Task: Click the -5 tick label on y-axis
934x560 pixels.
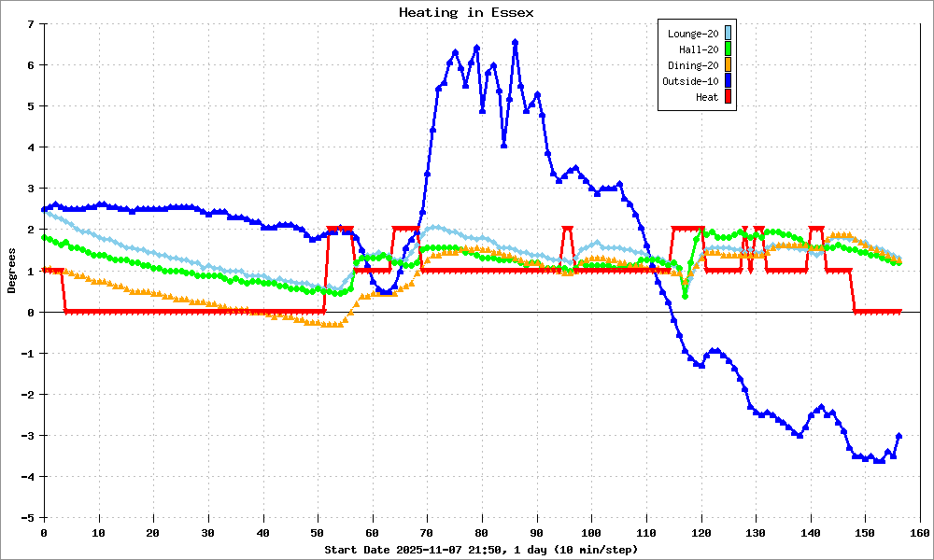Action: (30, 518)
